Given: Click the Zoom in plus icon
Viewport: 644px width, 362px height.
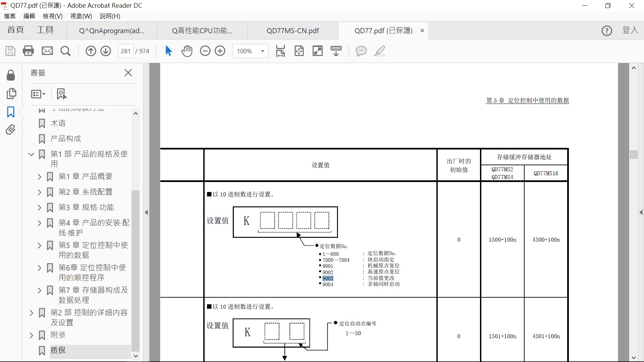Looking at the screenshot, I should [220, 51].
